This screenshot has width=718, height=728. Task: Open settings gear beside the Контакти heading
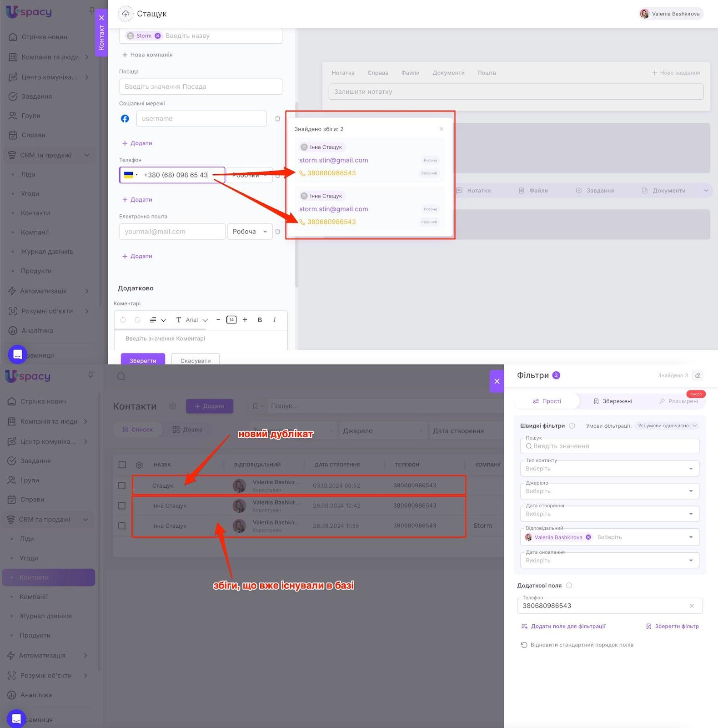(x=173, y=406)
